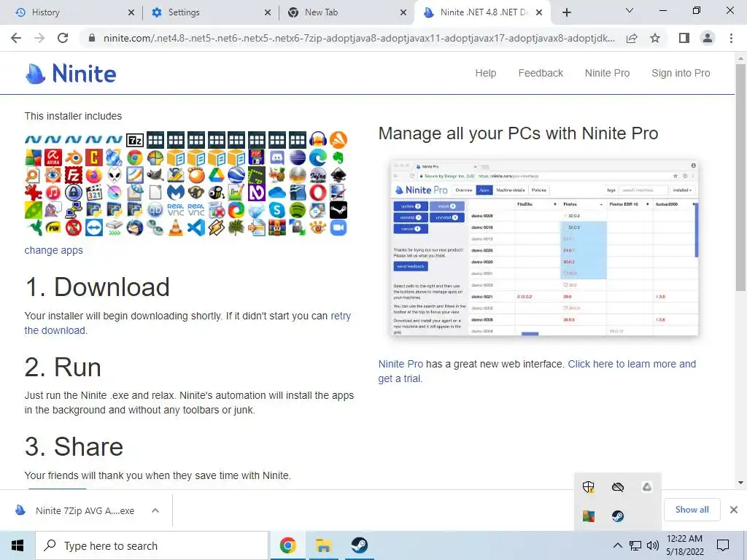Click the Eclipse icon
The height and width of the screenshot is (560, 747).
(298, 157)
